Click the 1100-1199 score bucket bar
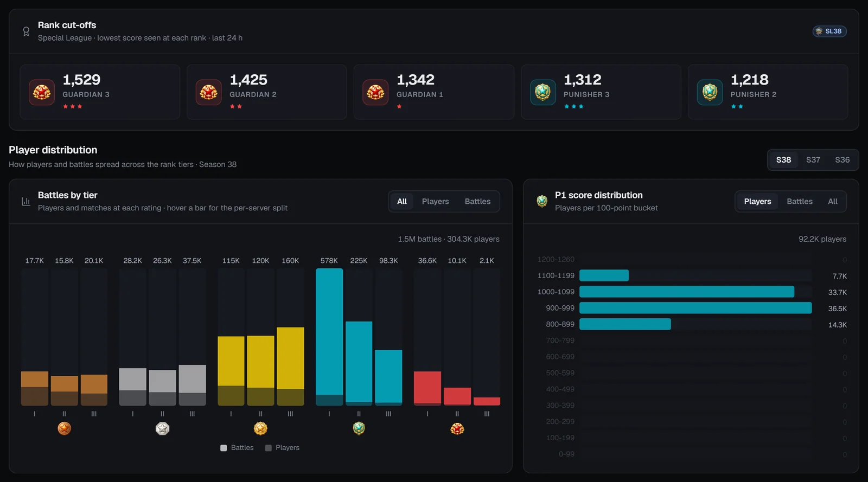 coord(604,275)
